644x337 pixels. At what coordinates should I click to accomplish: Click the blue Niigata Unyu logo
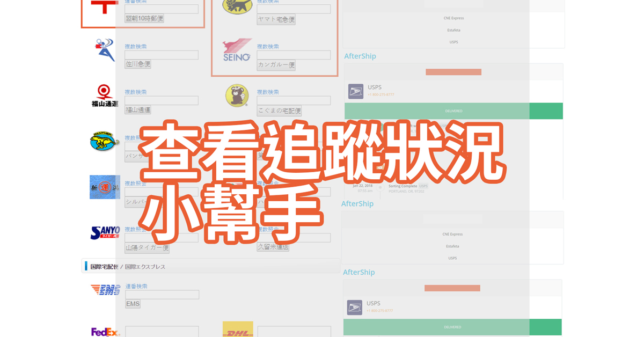point(105,187)
